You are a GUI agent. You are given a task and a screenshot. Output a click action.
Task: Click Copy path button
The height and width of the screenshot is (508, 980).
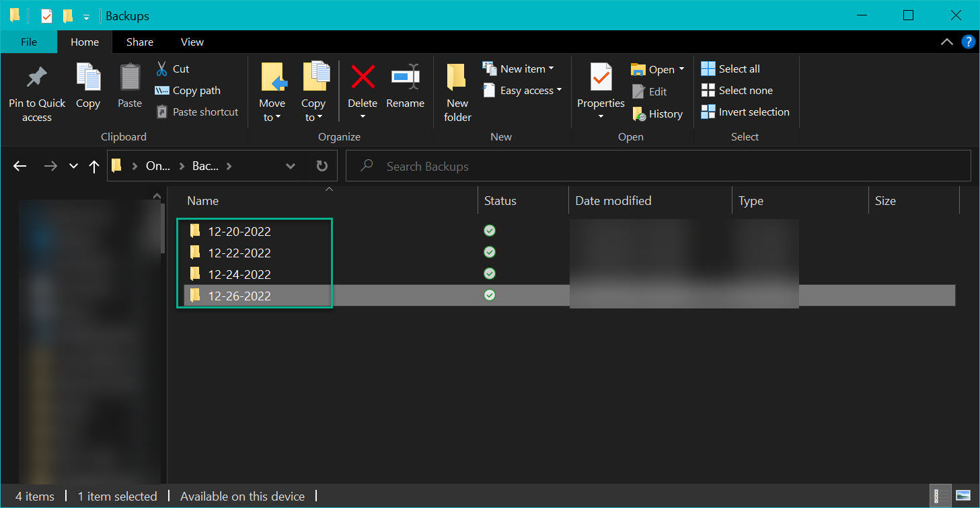point(188,91)
